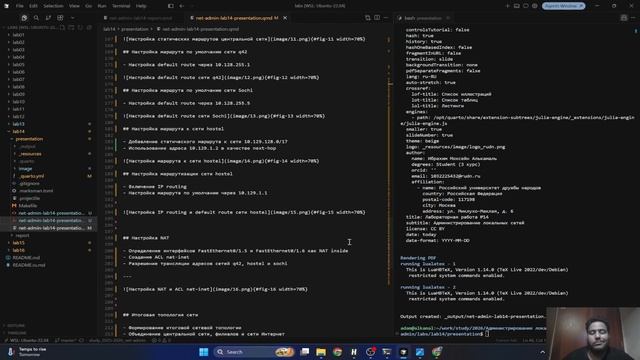
Task: Open the View menu
Action: point(74,6)
